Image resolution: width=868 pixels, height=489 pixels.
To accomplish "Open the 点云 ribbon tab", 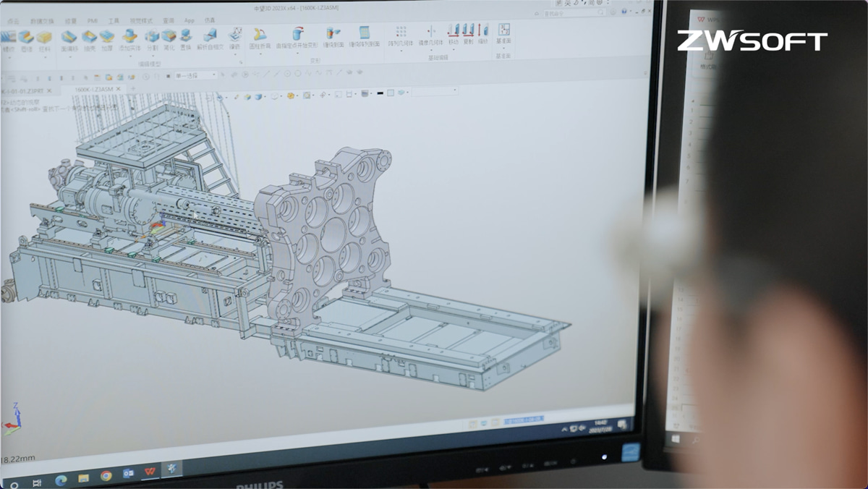I will (x=14, y=22).
